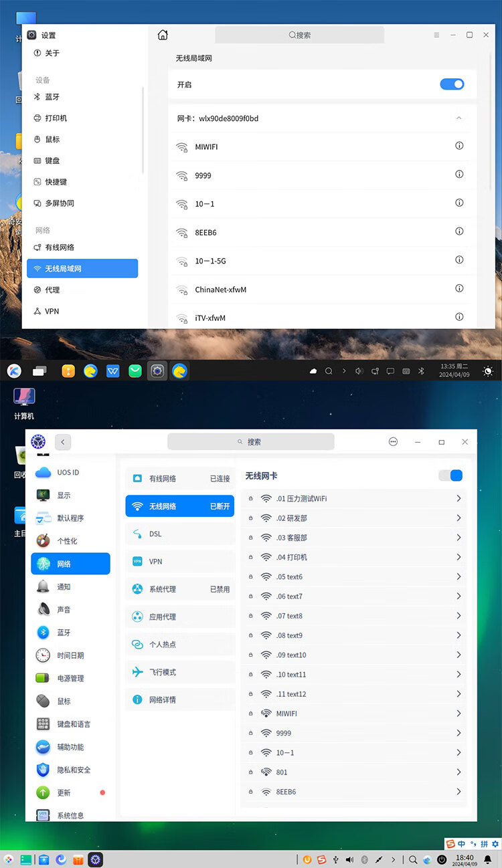502x868 pixels.
Task: Expand details for .04 打印机 network
Action: tap(458, 557)
